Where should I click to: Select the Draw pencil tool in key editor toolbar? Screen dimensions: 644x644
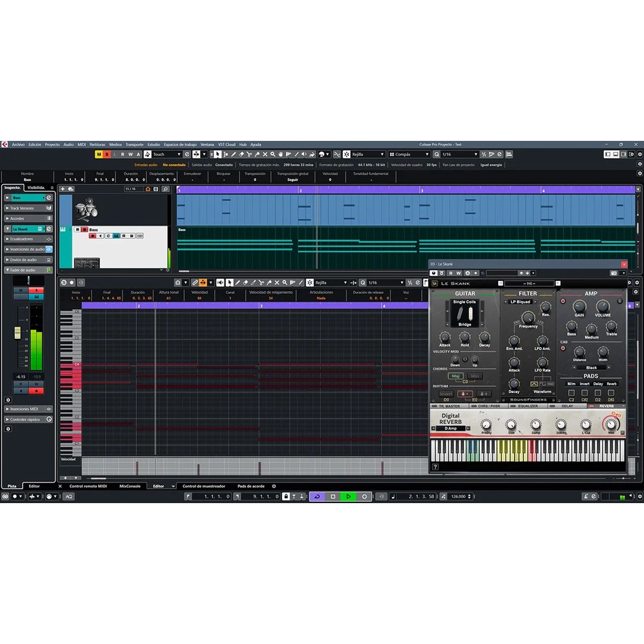click(237, 282)
